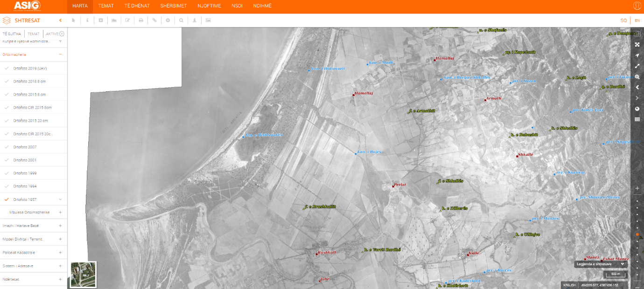644x289 pixels.
Task: Click the image export icon
Action: click(x=208, y=21)
